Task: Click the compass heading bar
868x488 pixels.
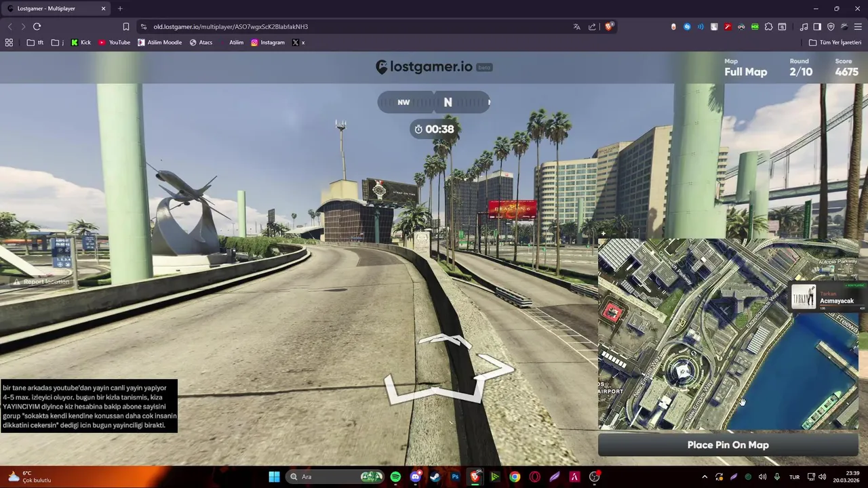Action: coord(434,102)
